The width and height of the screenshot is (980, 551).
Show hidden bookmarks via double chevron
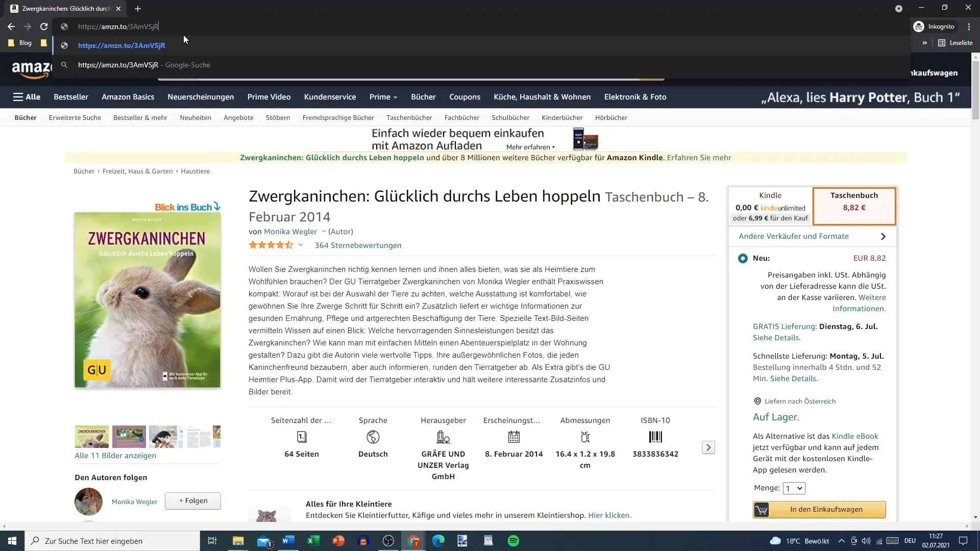point(924,43)
